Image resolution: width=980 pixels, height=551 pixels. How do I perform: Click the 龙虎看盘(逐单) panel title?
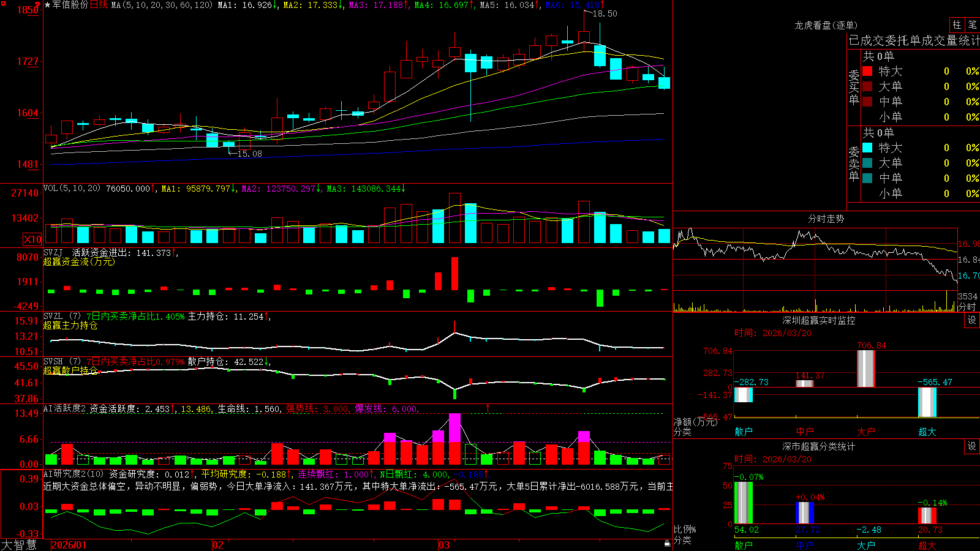click(826, 25)
